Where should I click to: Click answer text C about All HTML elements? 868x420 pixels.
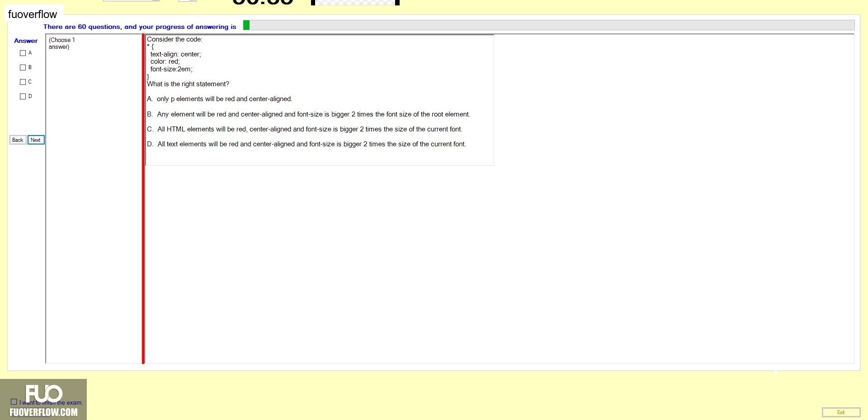click(305, 129)
